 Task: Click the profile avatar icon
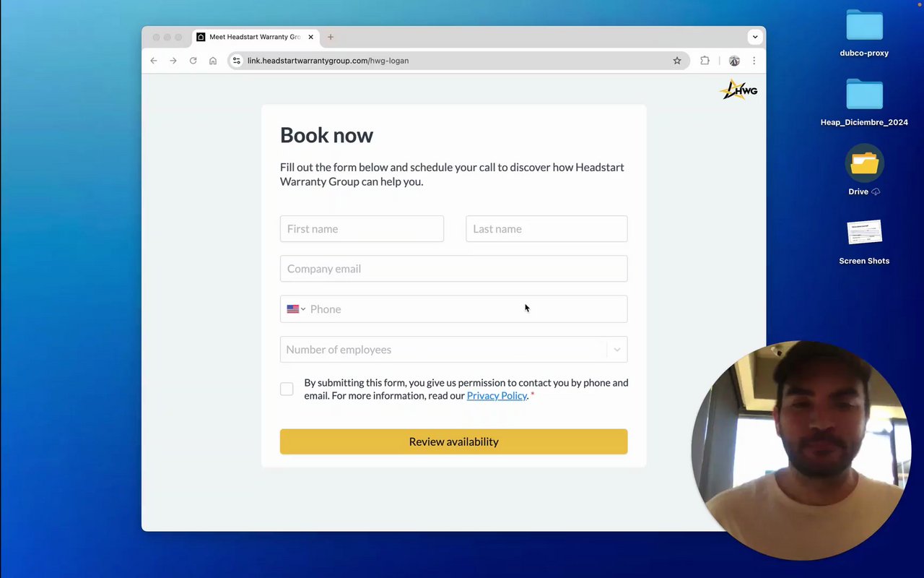coord(734,61)
